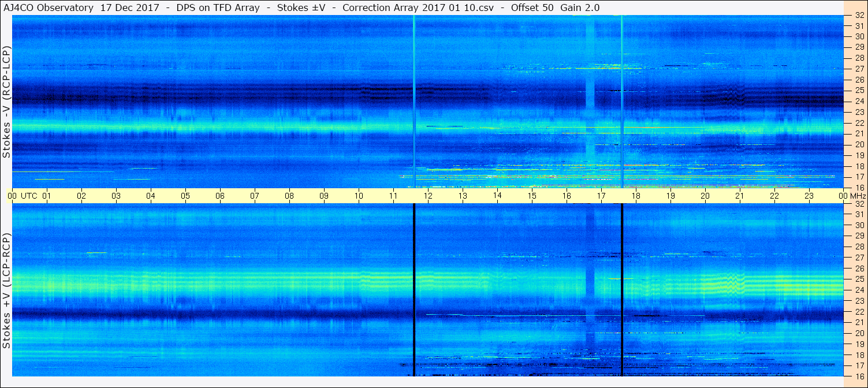The height and width of the screenshot is (388, 868).
Task: Click the 11 hour tick label
Action: (393, 196)
